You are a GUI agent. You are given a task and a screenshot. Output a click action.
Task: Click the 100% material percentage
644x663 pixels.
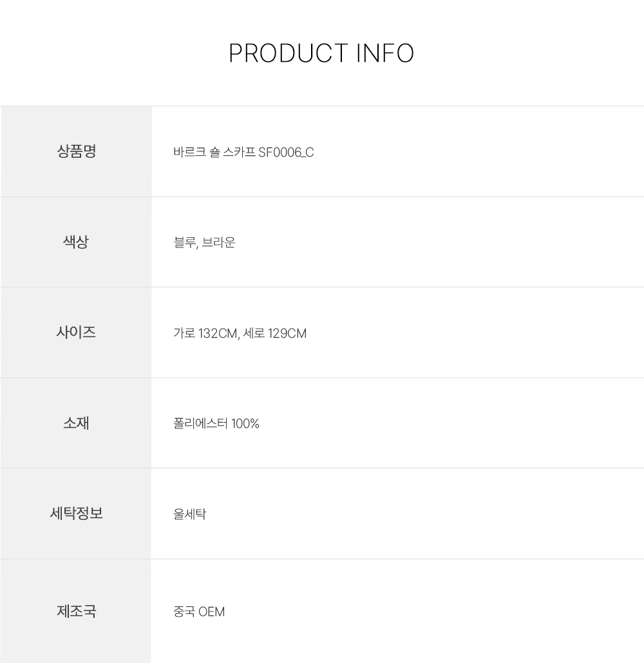(x=245, y=424)
